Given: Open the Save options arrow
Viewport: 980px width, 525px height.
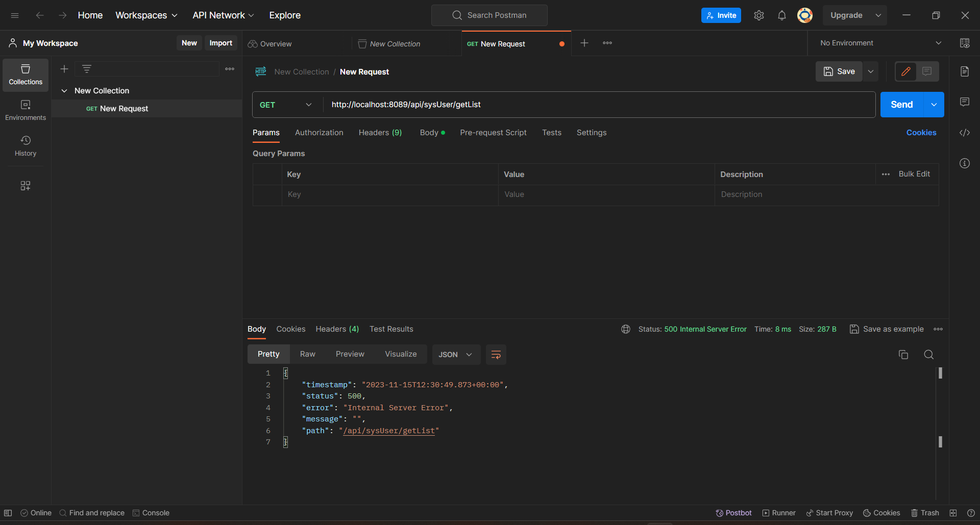Looking at the screenshot, I should pos(871,71).
